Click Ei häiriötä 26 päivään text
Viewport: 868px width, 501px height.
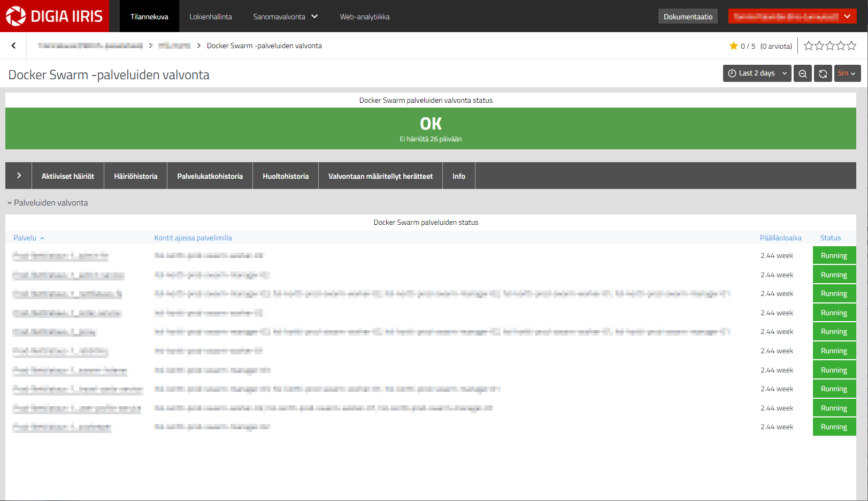pyautogui.click(x=431, y=139)
